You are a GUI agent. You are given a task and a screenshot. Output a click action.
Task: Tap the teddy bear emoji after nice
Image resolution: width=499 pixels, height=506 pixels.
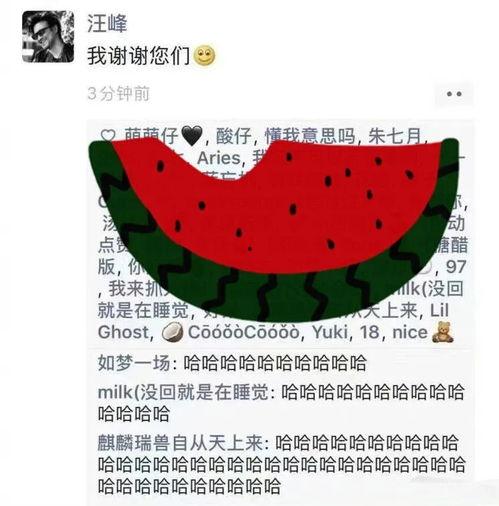pos(442,332)
